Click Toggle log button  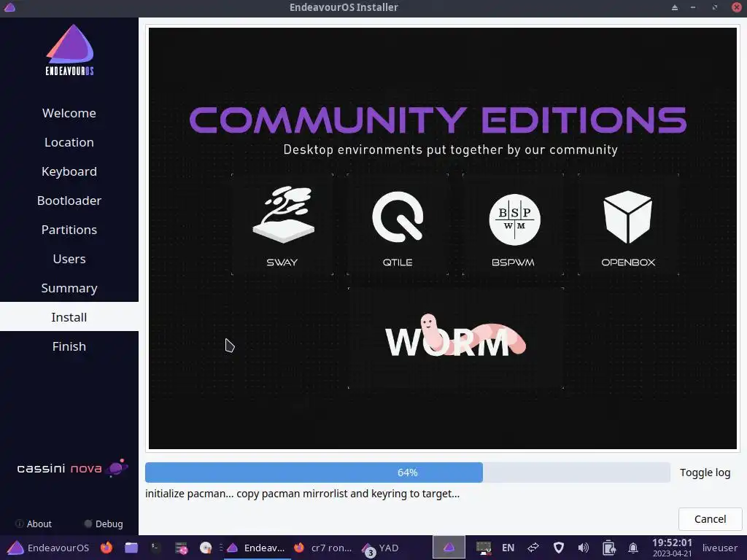(x=705, y=472)
